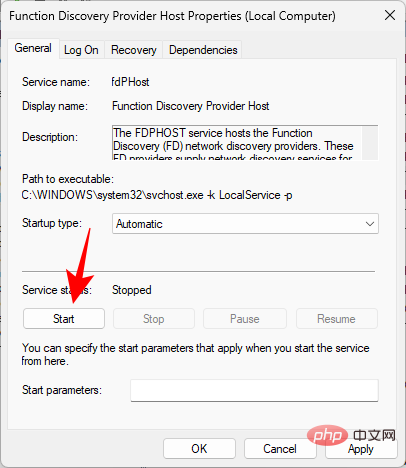Cancel the service properties changes
The image size is (406, 468).
tap(280, 449)
